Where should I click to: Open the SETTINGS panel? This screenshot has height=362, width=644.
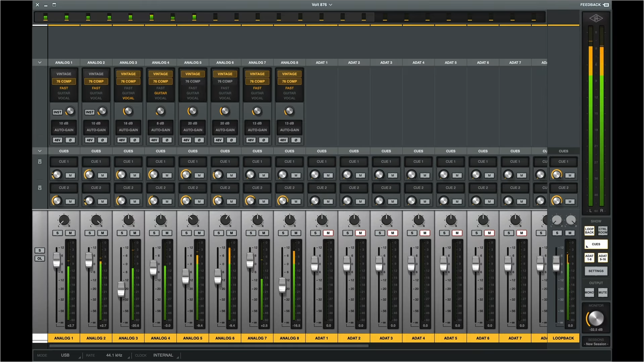coord(596,271)
